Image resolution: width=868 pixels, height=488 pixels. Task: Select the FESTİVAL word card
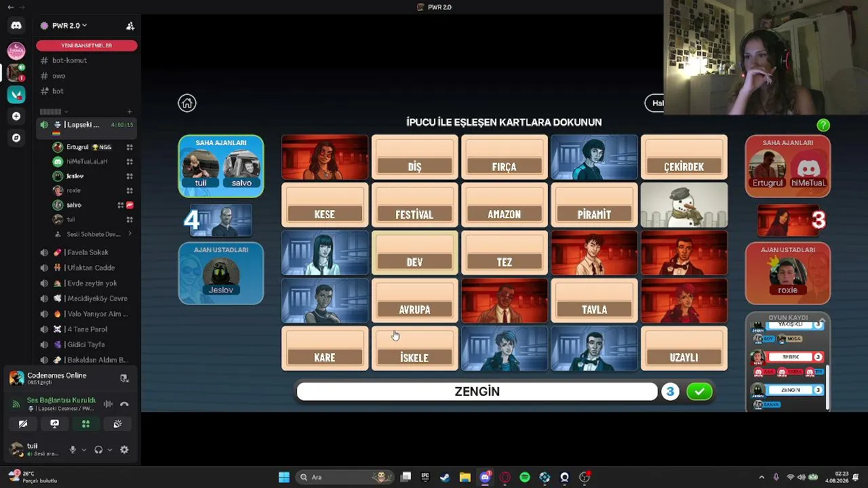pyautogui.click(x=414, y=205)
